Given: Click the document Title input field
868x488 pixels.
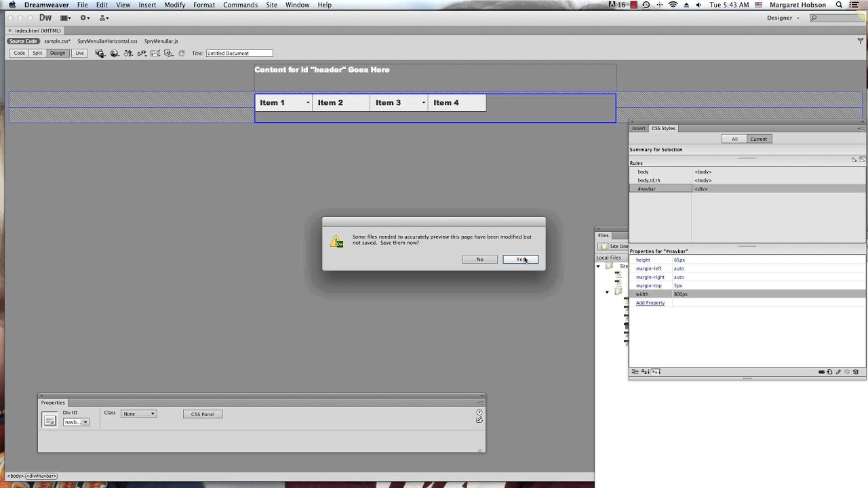Looking at the screenshot, I should point(239,53).
